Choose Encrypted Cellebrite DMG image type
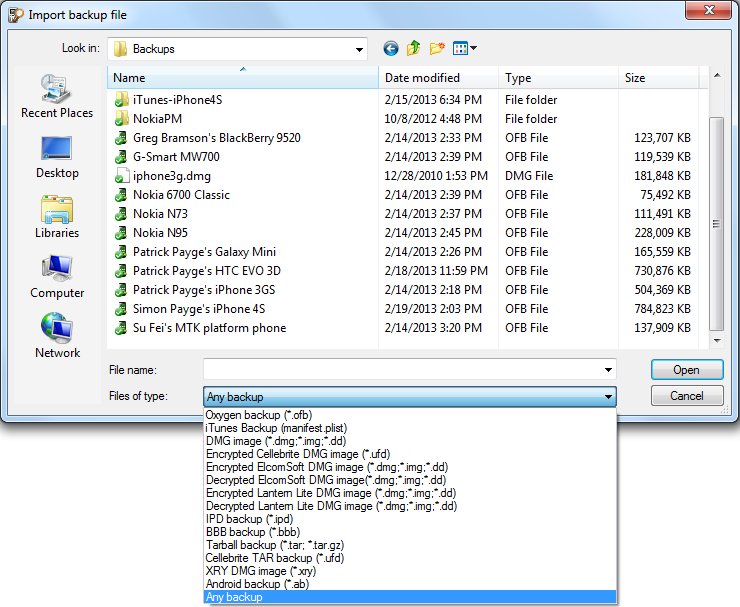 pyautogui.click(x=410, y=454)
